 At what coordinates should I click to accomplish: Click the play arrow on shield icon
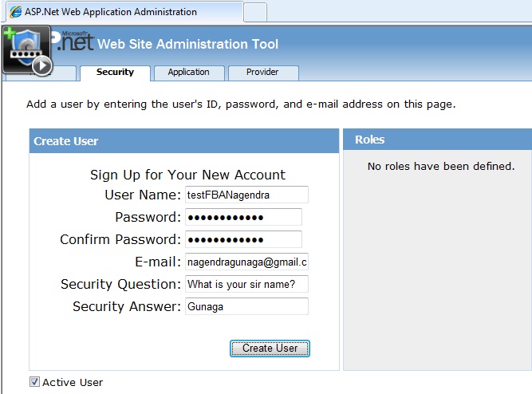[x=42, y=65]
